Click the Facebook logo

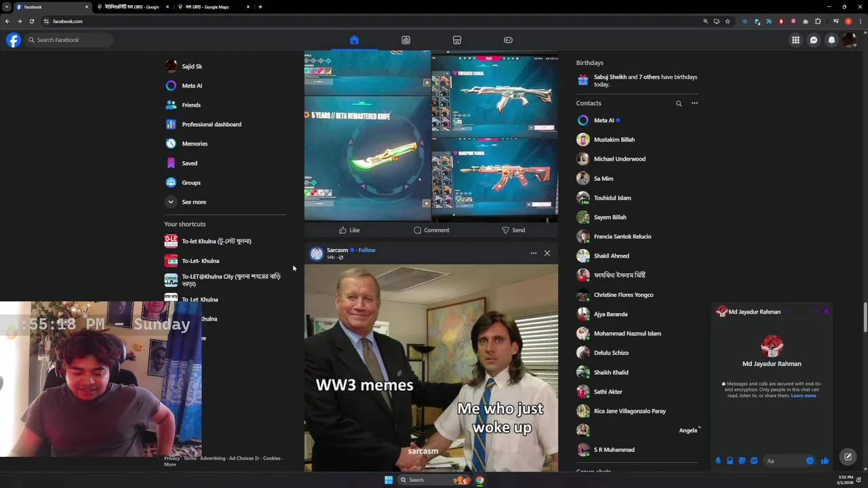coord(14,40)
